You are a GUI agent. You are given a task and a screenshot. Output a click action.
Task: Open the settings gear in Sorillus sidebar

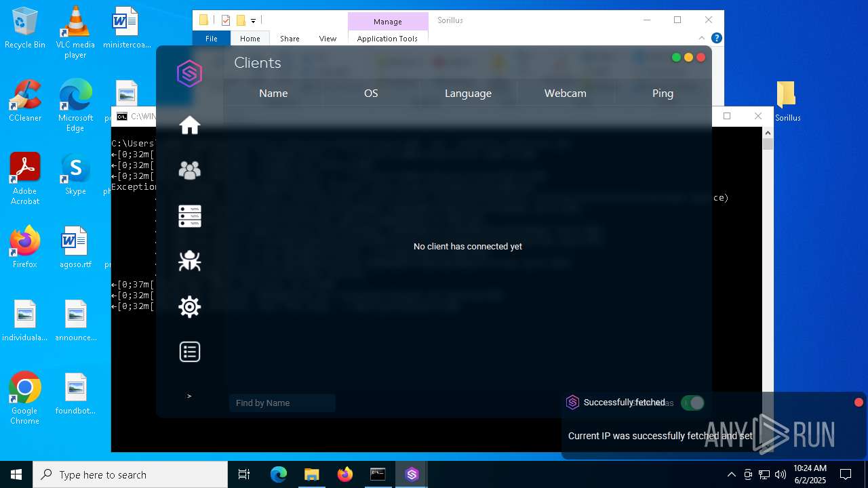pyautogui.click(x=190, y=307)
